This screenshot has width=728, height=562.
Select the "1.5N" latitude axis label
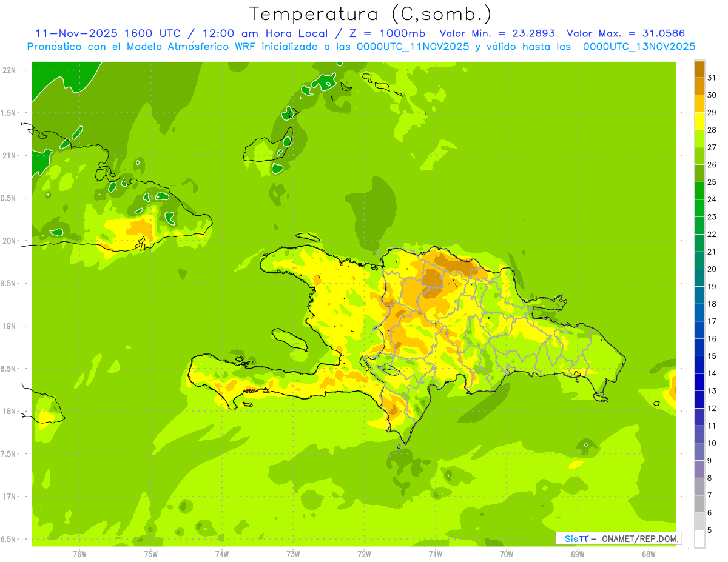coord(9,113)
